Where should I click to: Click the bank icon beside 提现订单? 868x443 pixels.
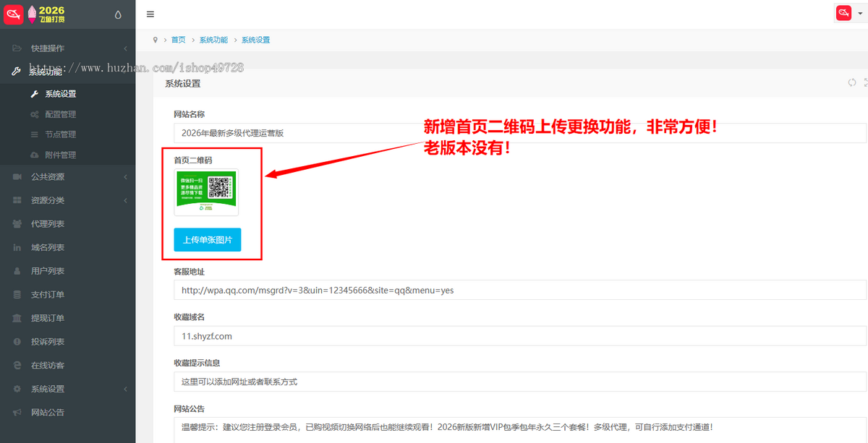[17, 318]
